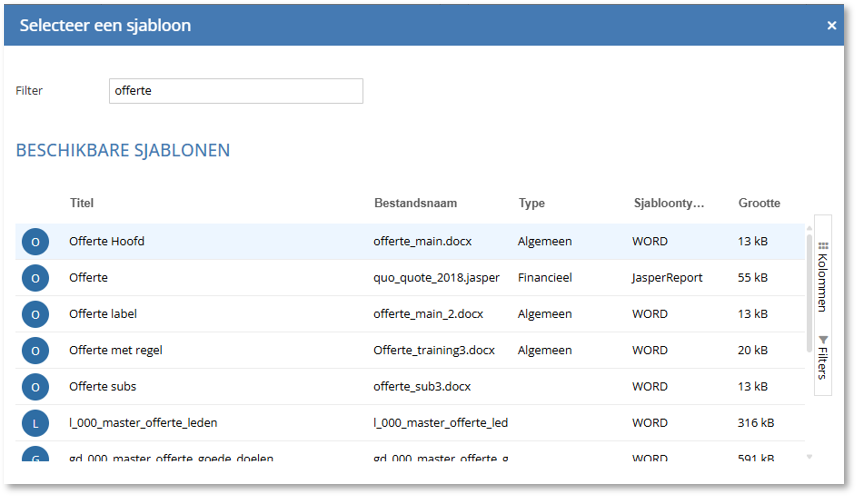Click the vertical scrollbar thumb in list
Screen dimensions: 865x503
point(809,292)
